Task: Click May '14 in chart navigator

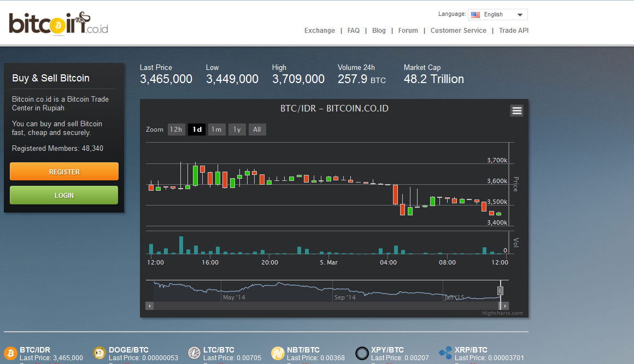Action: [234, 297]
